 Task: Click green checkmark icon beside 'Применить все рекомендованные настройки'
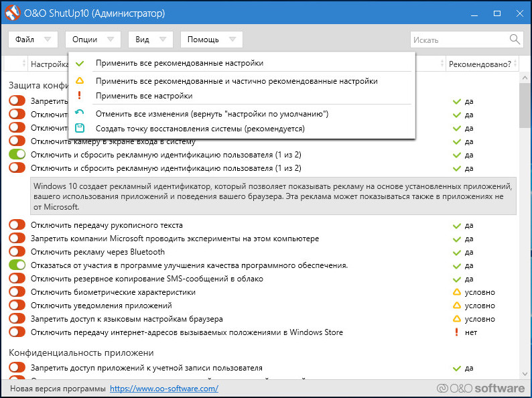pyautogui.click(x=80, y=64)
